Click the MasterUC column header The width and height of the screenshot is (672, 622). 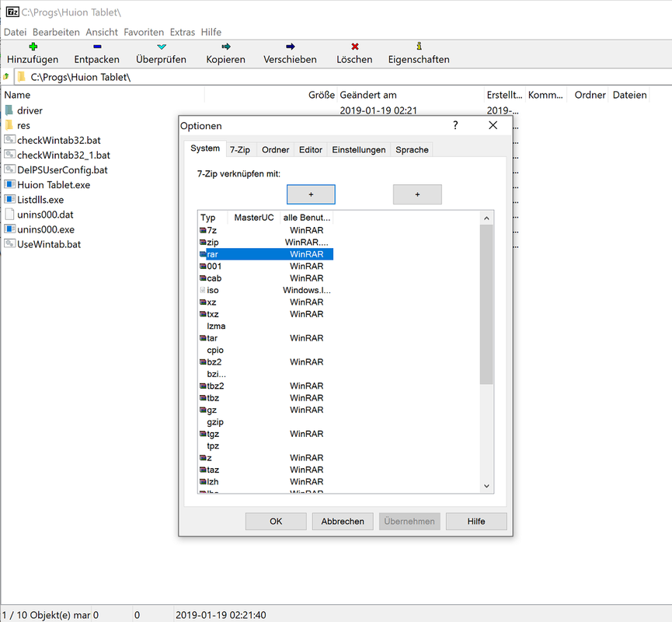point(254,218)
